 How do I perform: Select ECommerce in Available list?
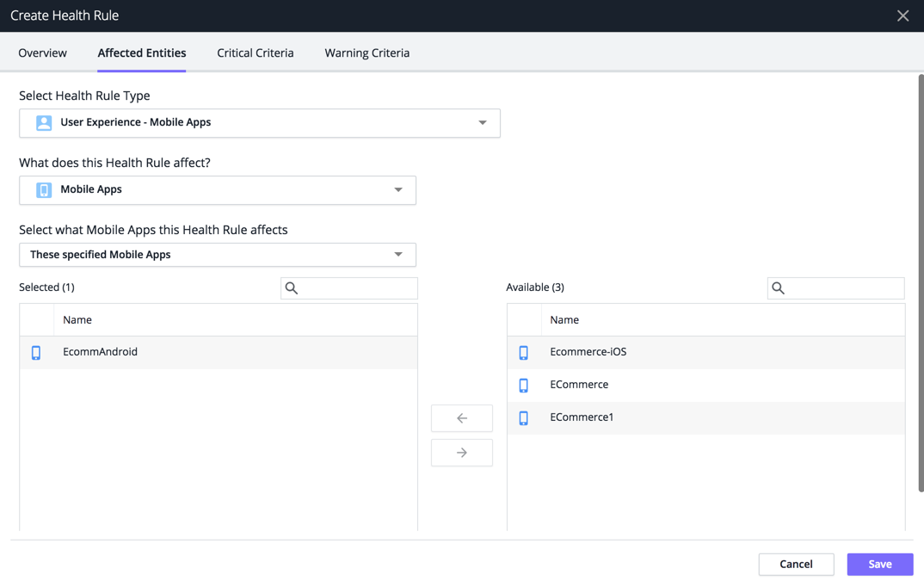(706, 385)
